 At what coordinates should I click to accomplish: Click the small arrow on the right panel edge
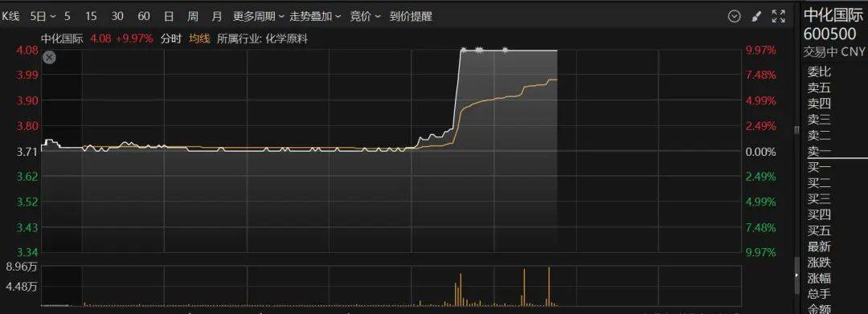[797, 275]
